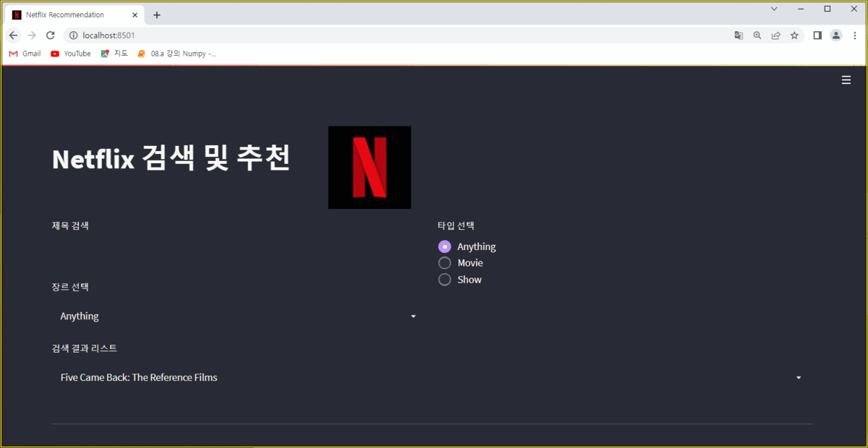Viewport: 868px width, 448px height.
Task: Click the Google Translate icon in address bar
Action: point(739,35)
